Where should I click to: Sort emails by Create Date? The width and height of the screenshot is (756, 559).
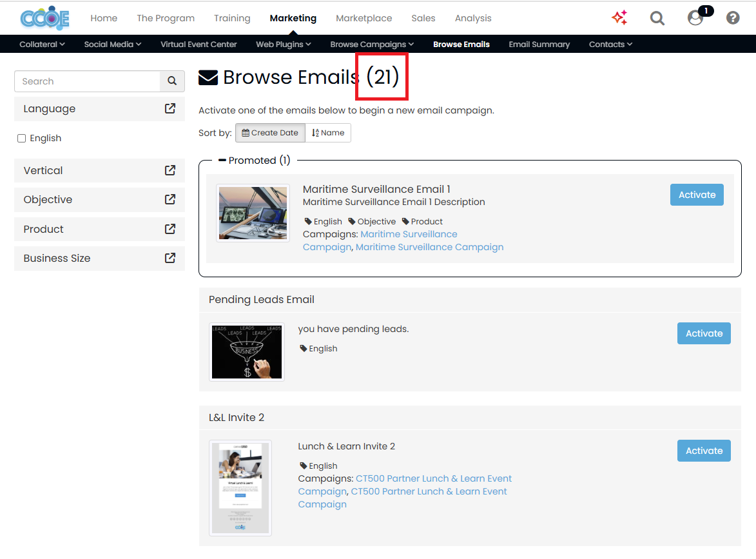click(271, 133)
